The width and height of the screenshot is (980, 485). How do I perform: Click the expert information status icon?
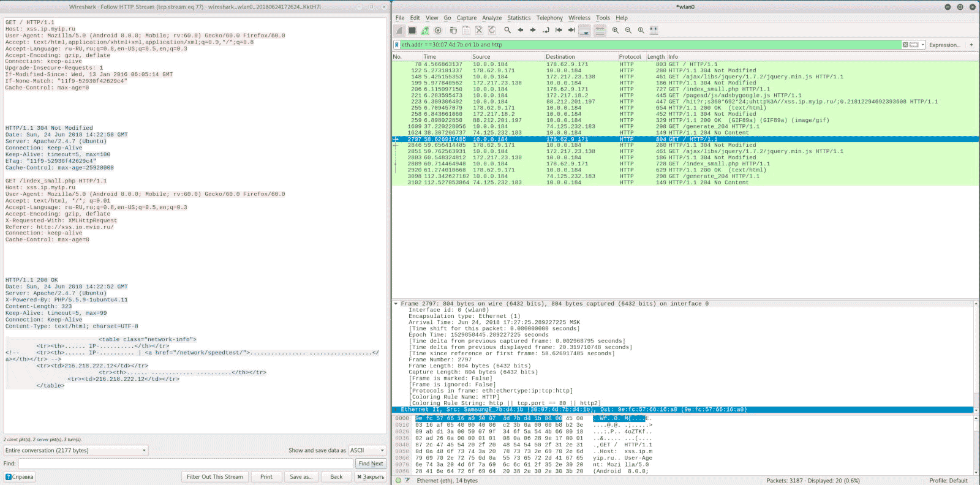pyautogui.click(x=398, y=481)
